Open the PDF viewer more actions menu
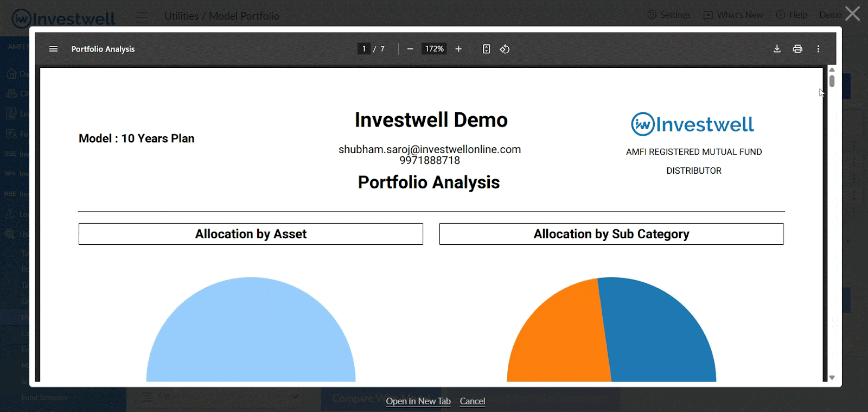This screenshot has height=412, width=868. (x=818, y=49)
